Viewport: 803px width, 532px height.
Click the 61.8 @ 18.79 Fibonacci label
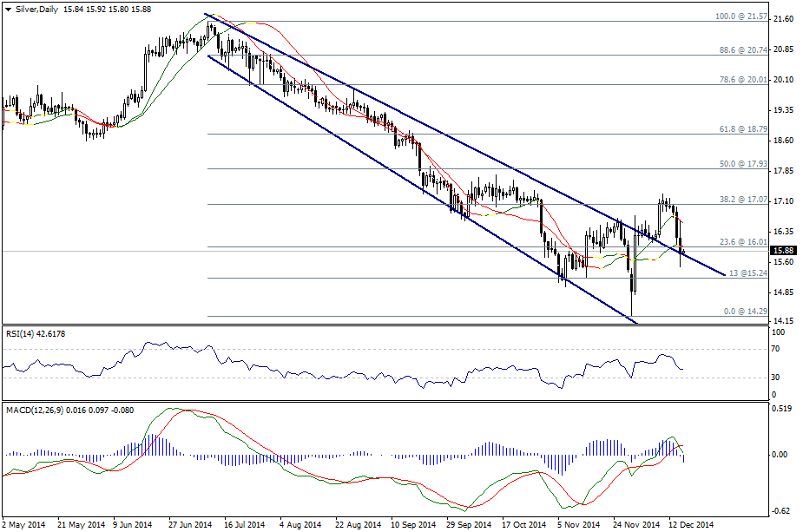pos(742,128)
